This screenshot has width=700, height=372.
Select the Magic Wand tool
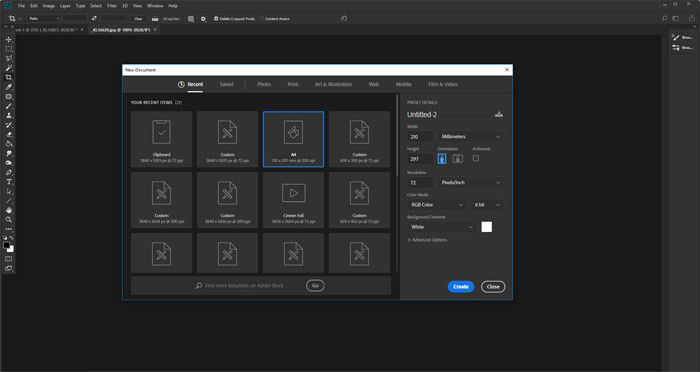(x=8, y=68)
